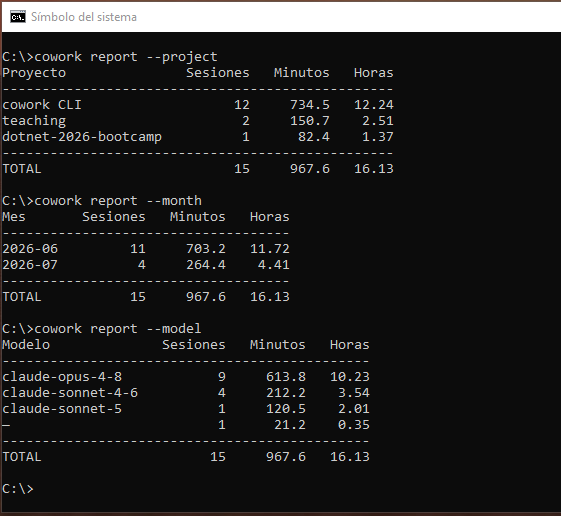Viewport: 561px width, 516px height.
Task: Click 'Sesiones' header in the Modelo table
Action: coord(194,345)
